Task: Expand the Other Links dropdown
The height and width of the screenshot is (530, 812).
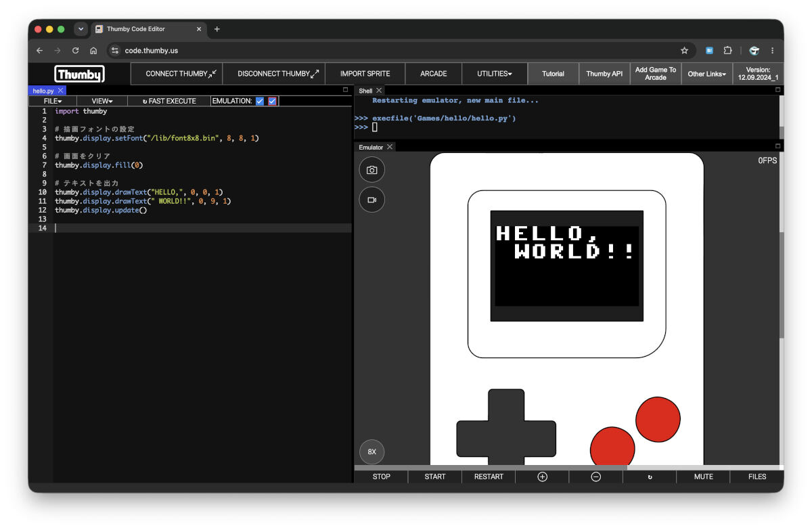Action: click(x=706, y=74)
